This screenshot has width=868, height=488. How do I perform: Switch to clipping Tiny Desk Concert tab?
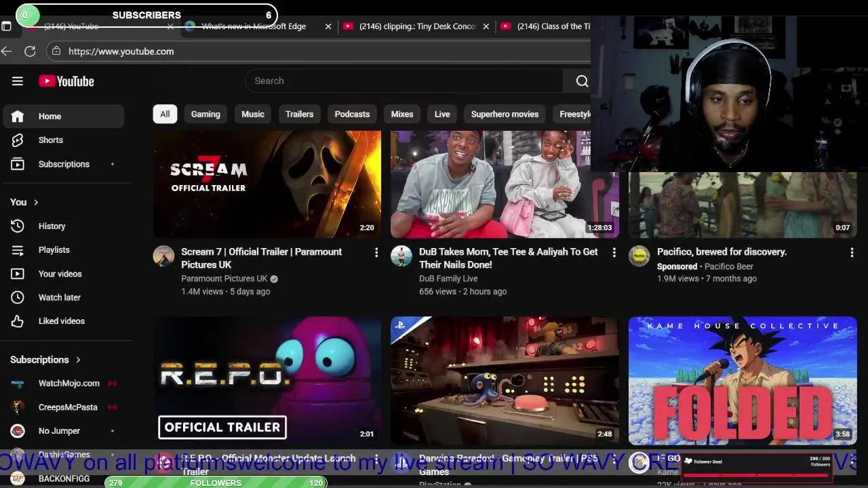pos(417,26)
